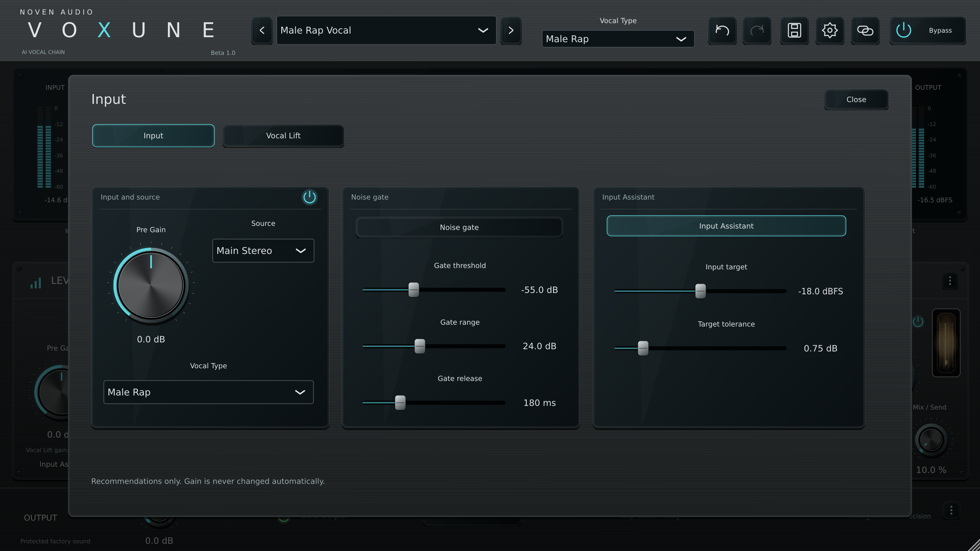This screenshot has height=551, width=980.
Task: Click the redo arrow icon
Action: pyautogui.click(x=757, y=30)
